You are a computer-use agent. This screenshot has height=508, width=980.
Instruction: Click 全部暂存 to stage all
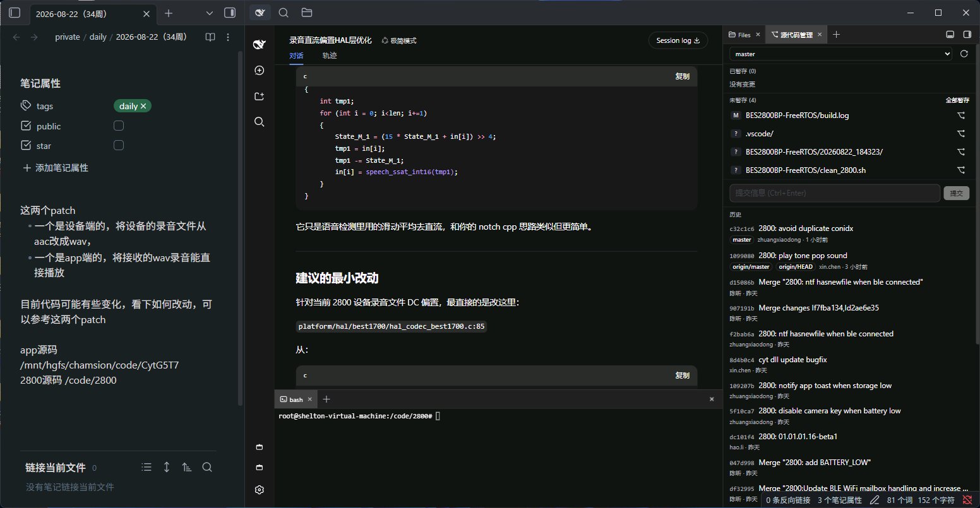coord(957,100)
